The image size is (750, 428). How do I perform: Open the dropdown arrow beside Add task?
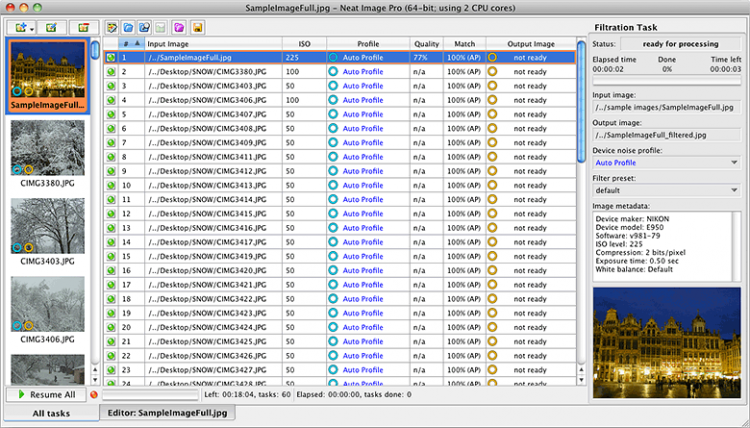pos(32,29)
